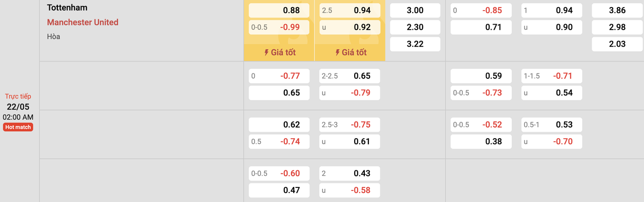Select under odds -0.58
This screenshot has height=202, width=644.
pyautogui.click(x=350, y=190)
